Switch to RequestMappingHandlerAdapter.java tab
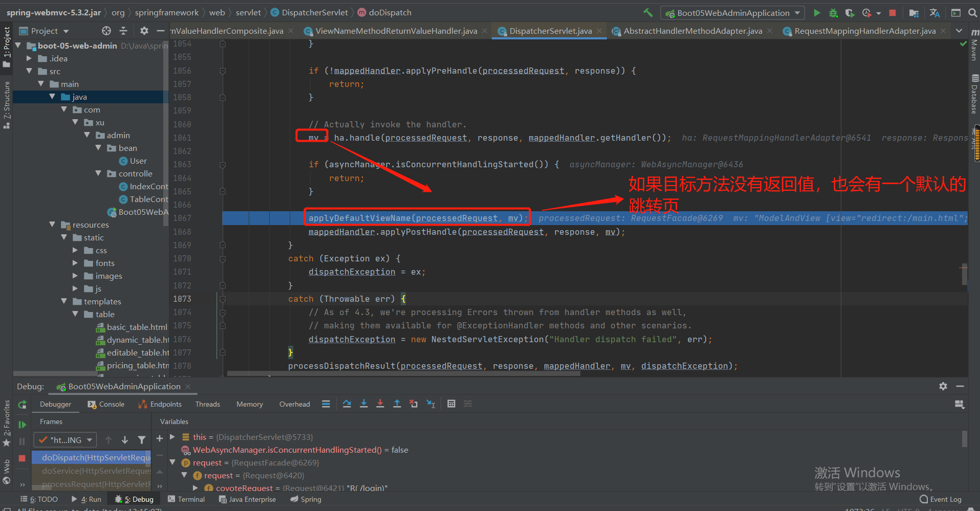The image size is (980, 511). coord(865,31)
